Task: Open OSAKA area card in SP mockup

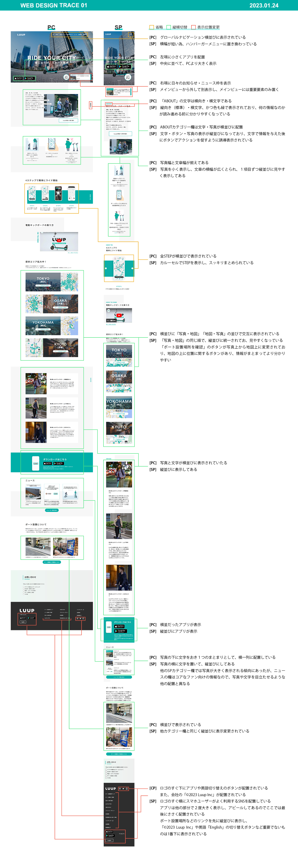Action: click(x=119, y=381)
